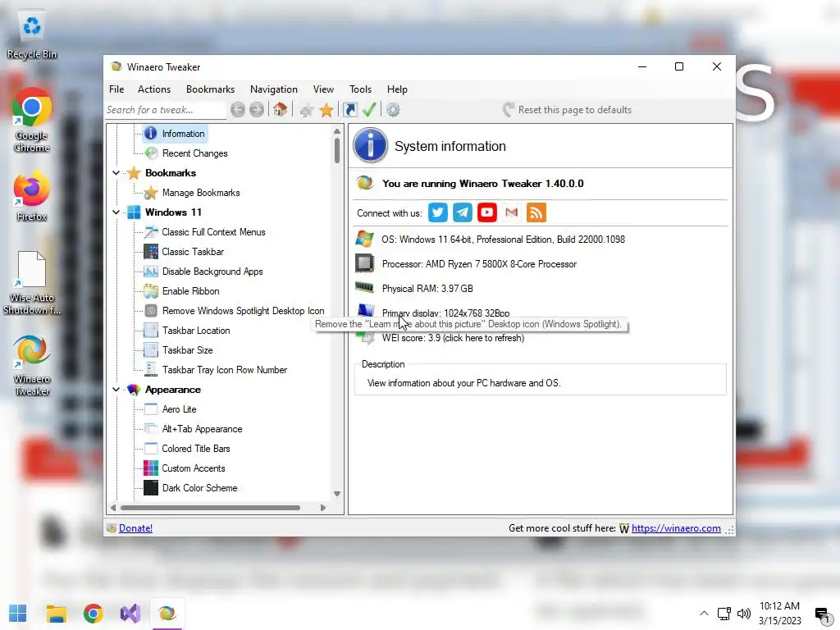
Task: Click Reset this page to defaults
Action: point(568,110)
